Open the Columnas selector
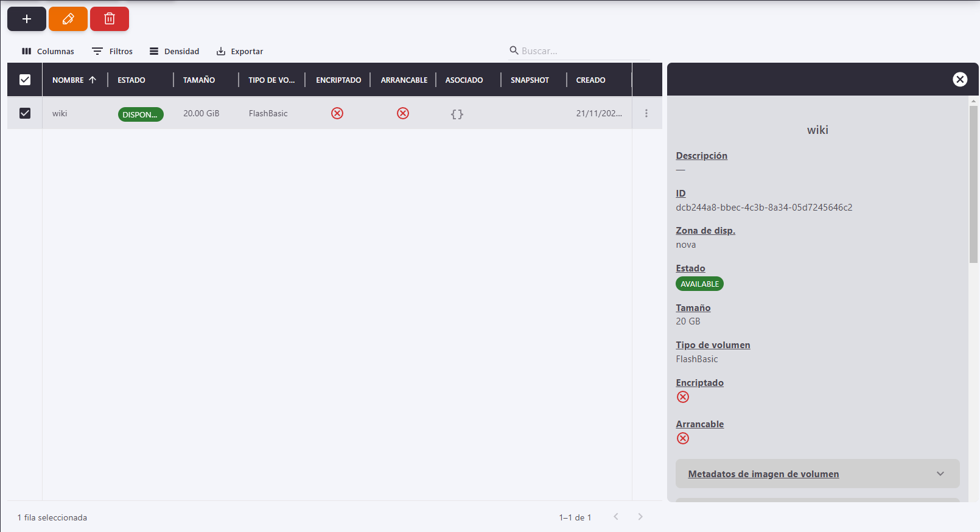The image size is (980, 532). 48,51
